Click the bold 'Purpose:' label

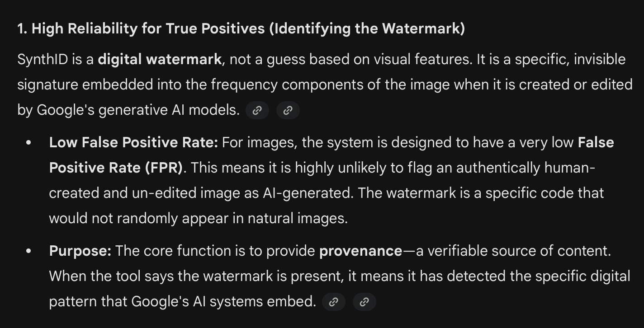(80, 251)
